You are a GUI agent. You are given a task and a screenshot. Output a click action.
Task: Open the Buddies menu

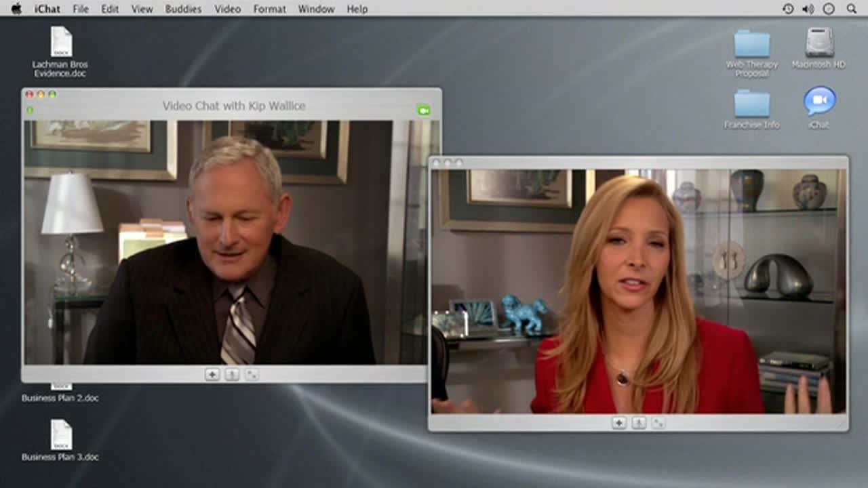pyautogui.click(x=183, y=9)
